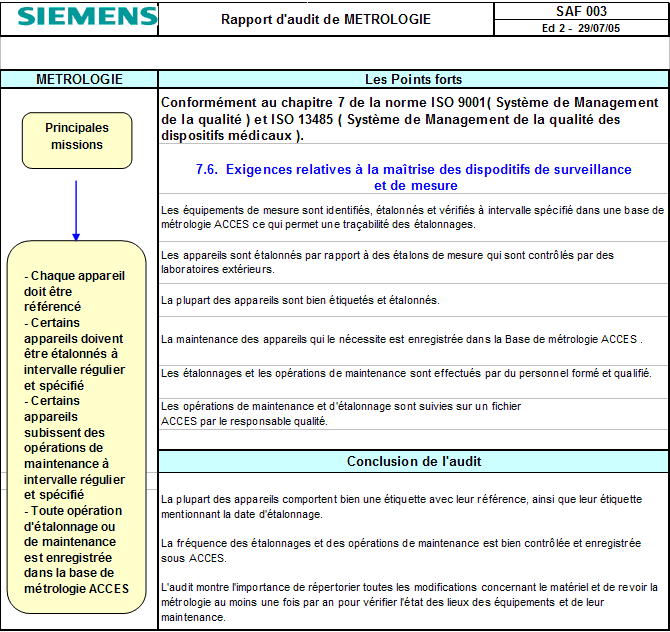Select the "Rapport d'audit de METROLOGIE" title cell
Screen dimensions: 670x632
tap(326, 19)
